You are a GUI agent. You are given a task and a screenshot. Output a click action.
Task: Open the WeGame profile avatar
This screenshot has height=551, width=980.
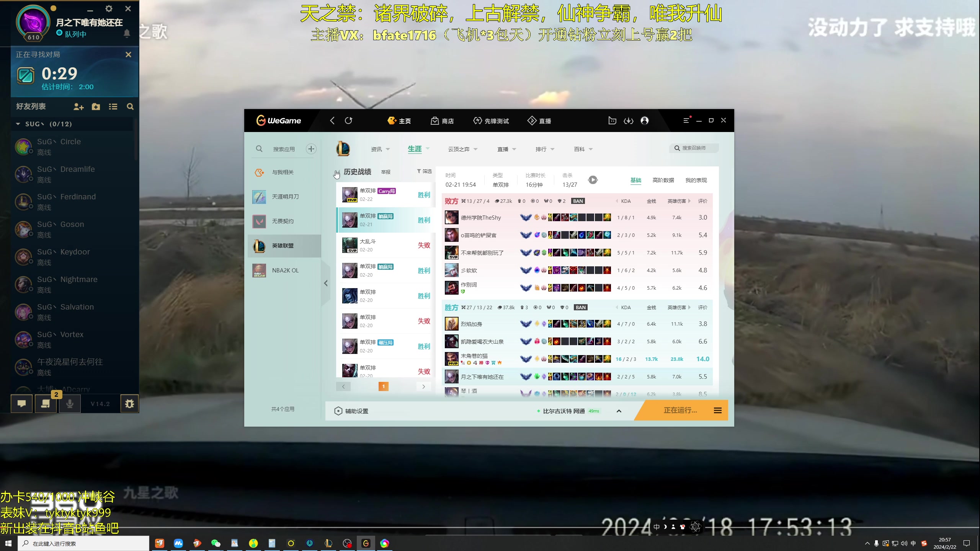pyautogui.click(x=645, y=121)
